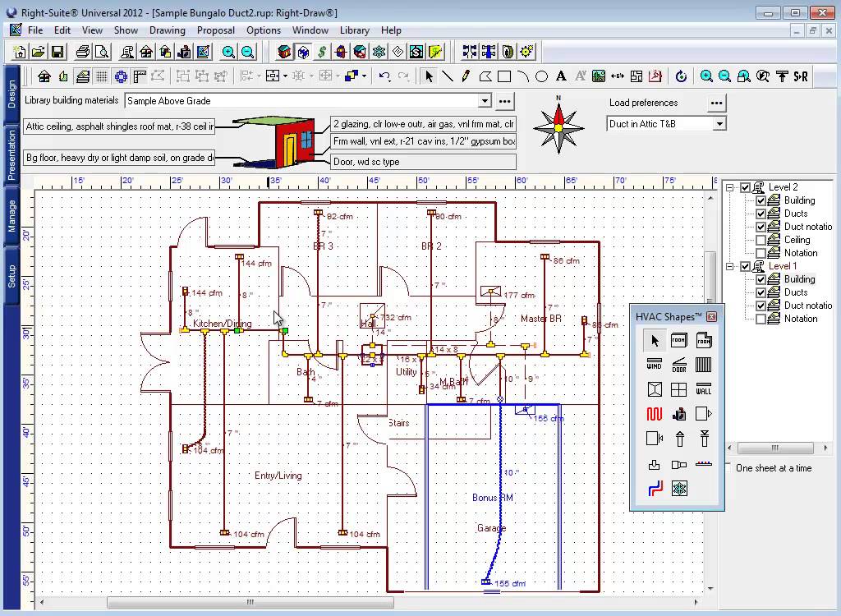This screenshot has width=841, height=616.
Task: Open the Duct in Attic T&B dropdown
Action: pyautogui.click(x=719, y=124)
